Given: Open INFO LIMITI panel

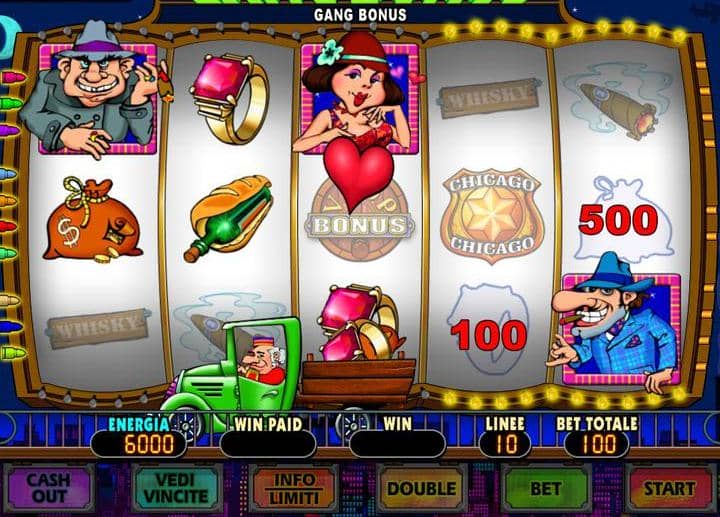Looking at the screenshot, I should click(x=294, y=488).
